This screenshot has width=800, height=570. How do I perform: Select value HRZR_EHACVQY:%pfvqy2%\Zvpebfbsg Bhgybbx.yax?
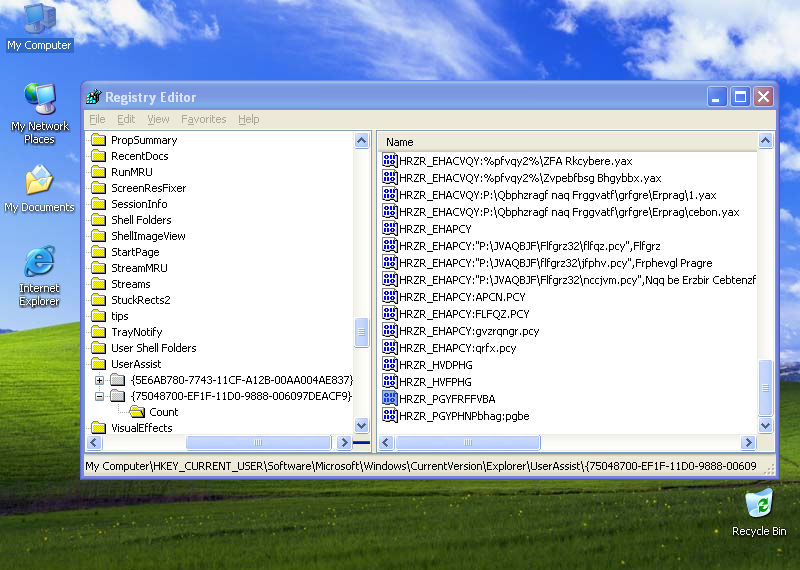click(x=530, y=178)
